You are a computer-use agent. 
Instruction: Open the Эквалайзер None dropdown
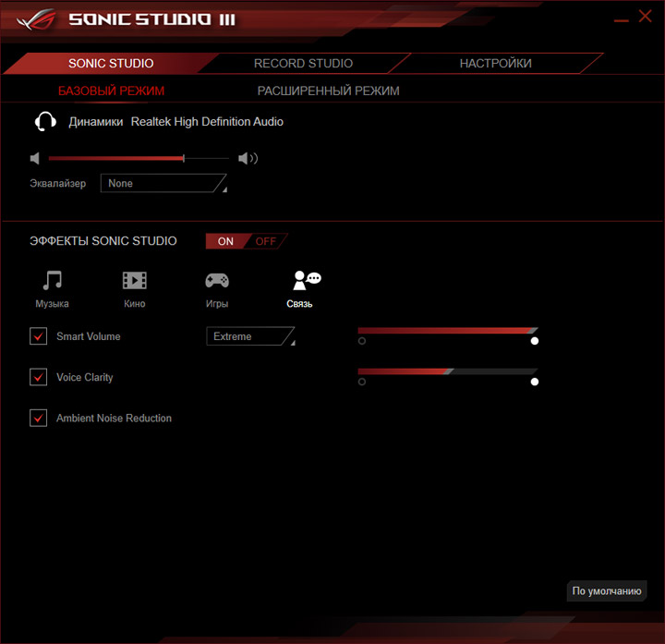pyautogui.click(x=163, y=183)
